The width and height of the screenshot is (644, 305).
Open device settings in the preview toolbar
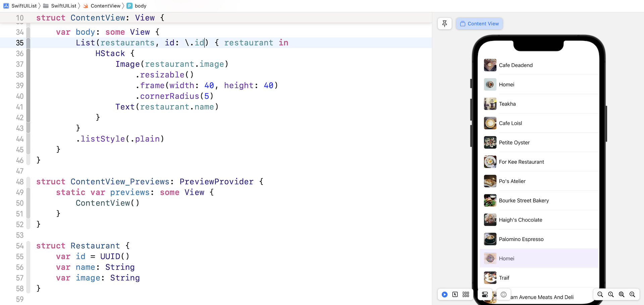pyautogui.click(x=485, y=294)
